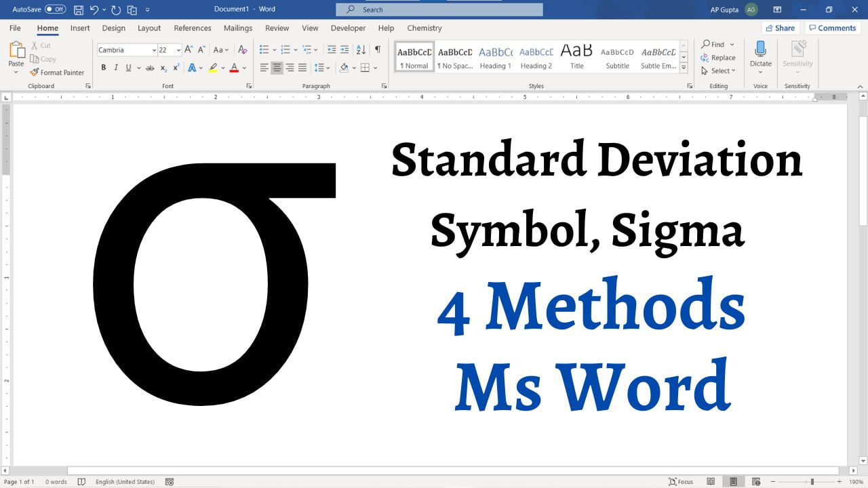Click the bullets list icon
The image size is (868, 488).
pyautogui.click(x=264, y=49)
